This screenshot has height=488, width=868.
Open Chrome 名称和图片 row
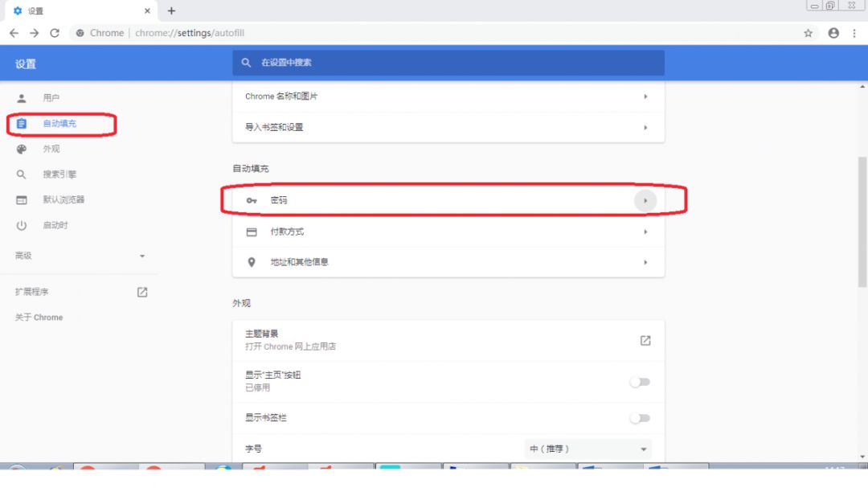tap(448, 96)
